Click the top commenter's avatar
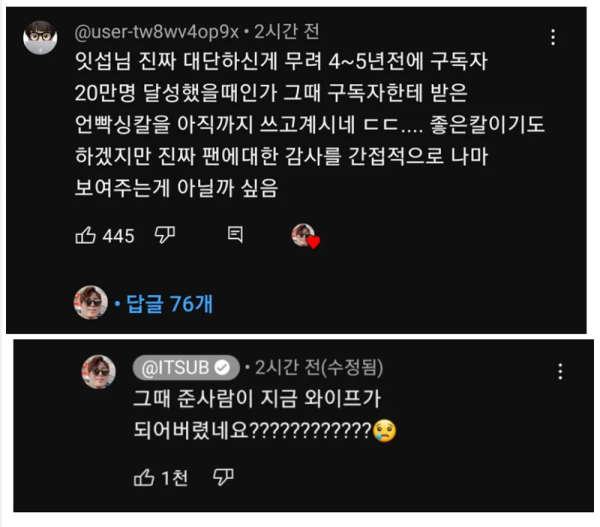Screen dimensions: 600x527 (x=40, y=38)
